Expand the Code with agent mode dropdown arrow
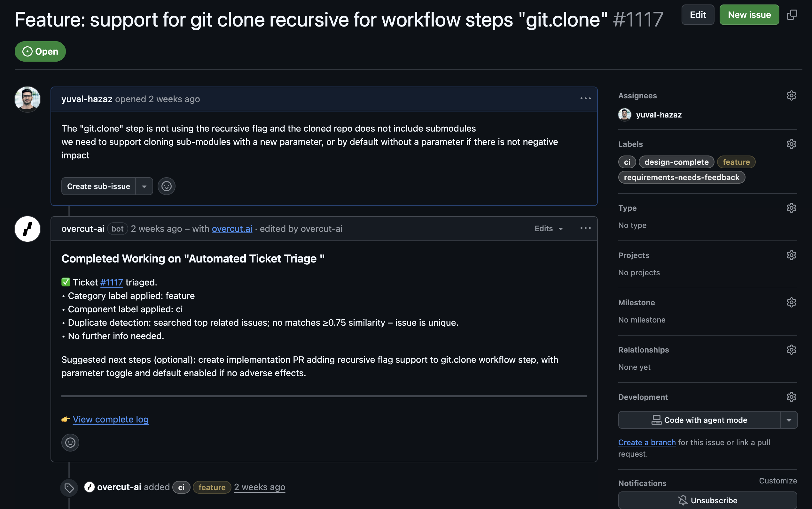The height and width of the screenshot is (509, 812). coord(789,420)
